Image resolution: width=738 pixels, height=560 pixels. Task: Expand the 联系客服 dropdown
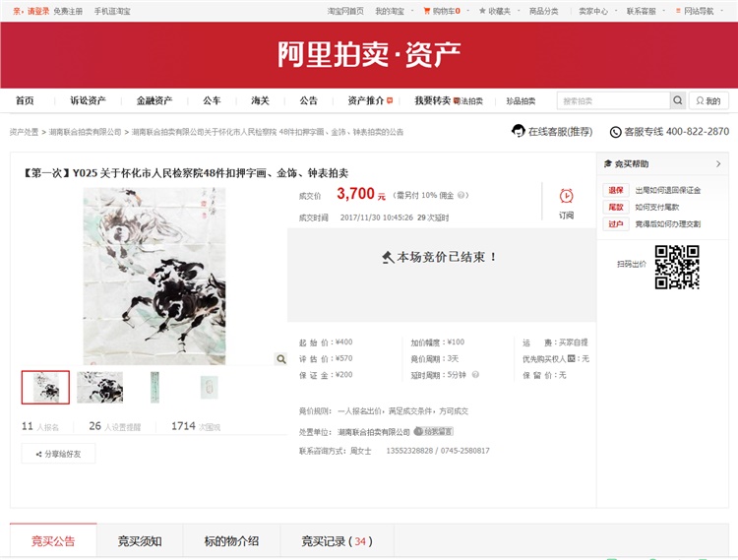645,11
